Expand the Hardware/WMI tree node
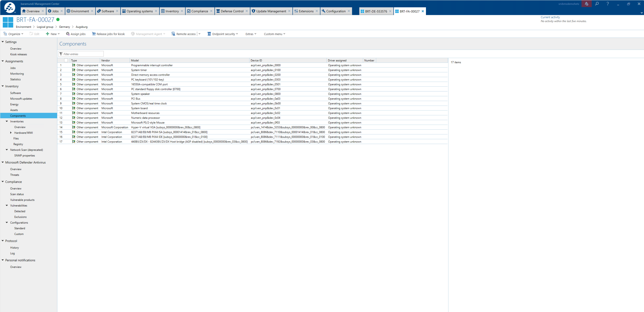 pyautogui.click(x=11, y=133)
